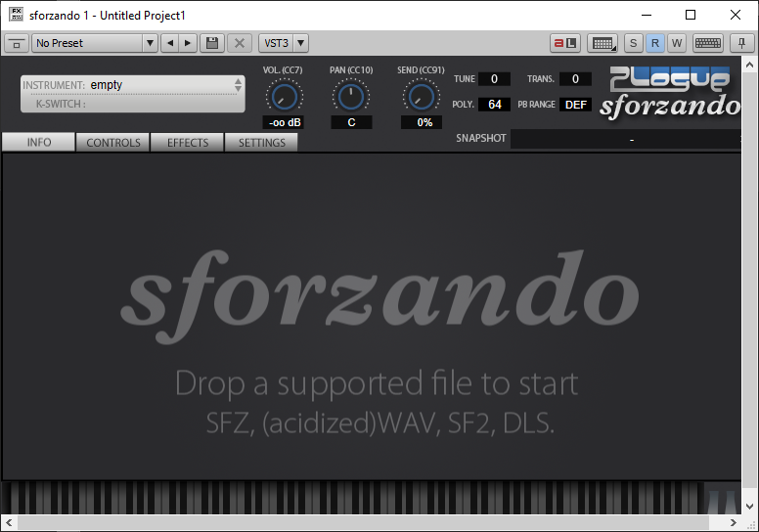This screenshot has width=759, height=532.
Task: Go to the next preset arrow
Action: [x=187, y=43]
